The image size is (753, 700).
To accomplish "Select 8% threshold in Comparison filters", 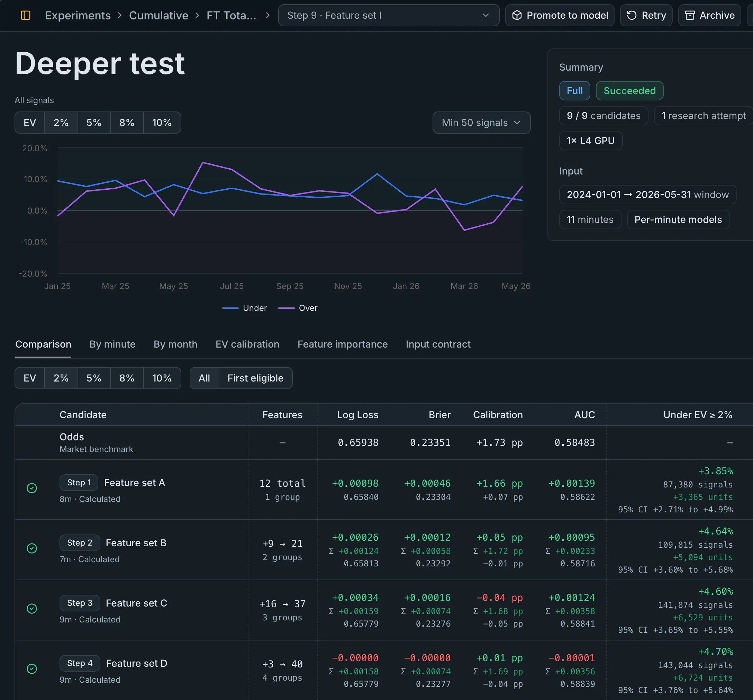I will pyautogui.click(x=127, y=378).
